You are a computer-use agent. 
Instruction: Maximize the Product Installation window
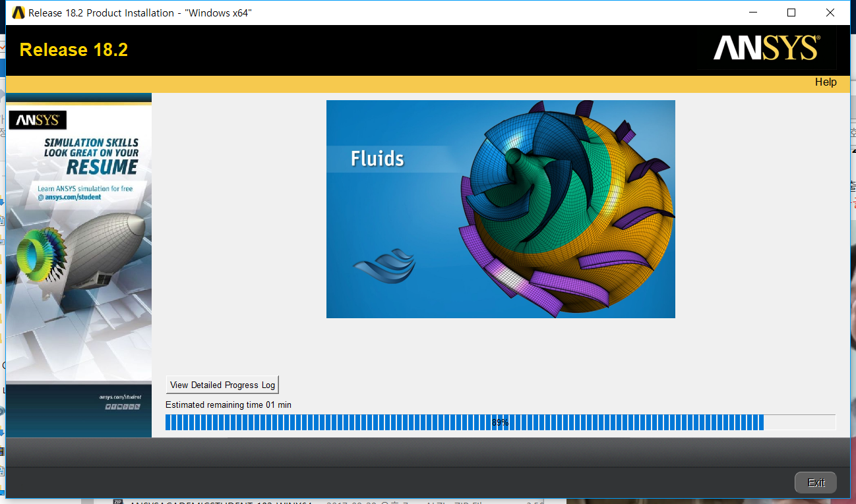[x=791, y=13]
